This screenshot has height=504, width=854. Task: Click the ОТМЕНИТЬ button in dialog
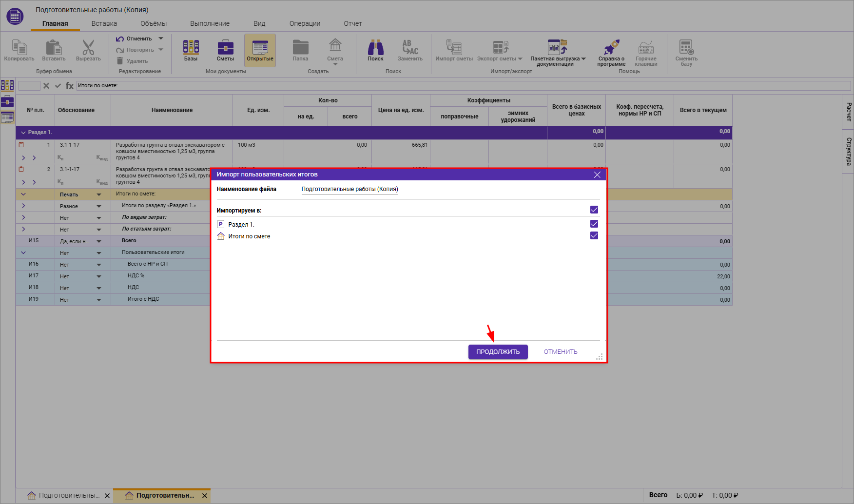(x=561, y=352)
